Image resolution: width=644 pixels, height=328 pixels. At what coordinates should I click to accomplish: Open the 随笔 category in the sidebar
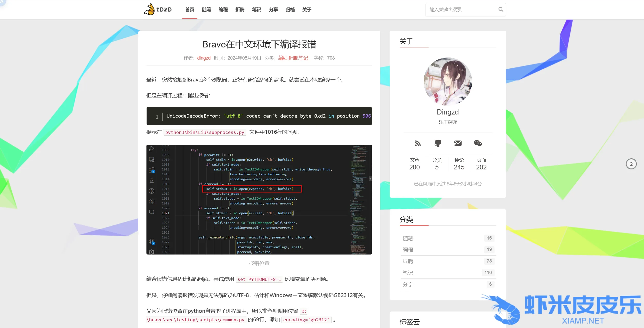(408, 238)
